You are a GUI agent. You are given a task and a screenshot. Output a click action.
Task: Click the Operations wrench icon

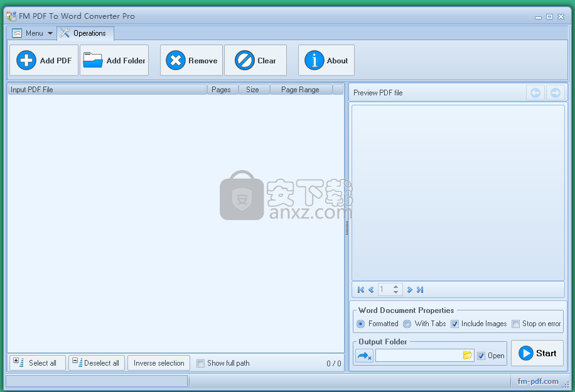pos(65,33)
